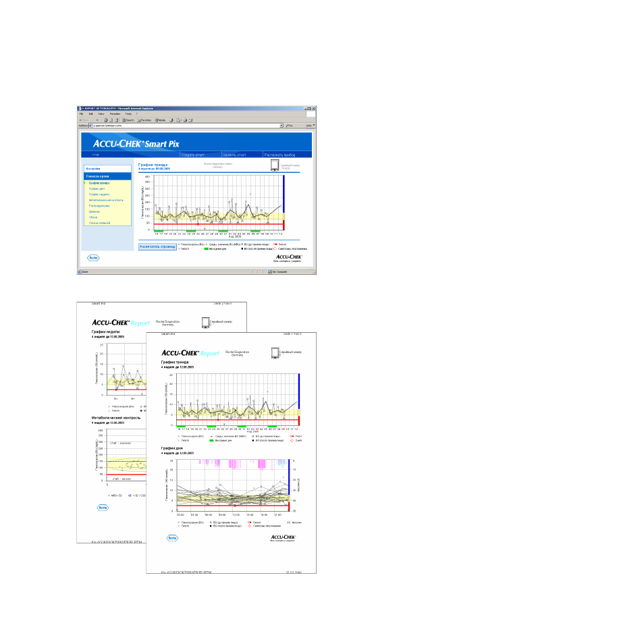Image resolution: width=644 pixels, height=644 pixels.
Task: Click the back printed report page thumbnail
Action: click(111, 422)
